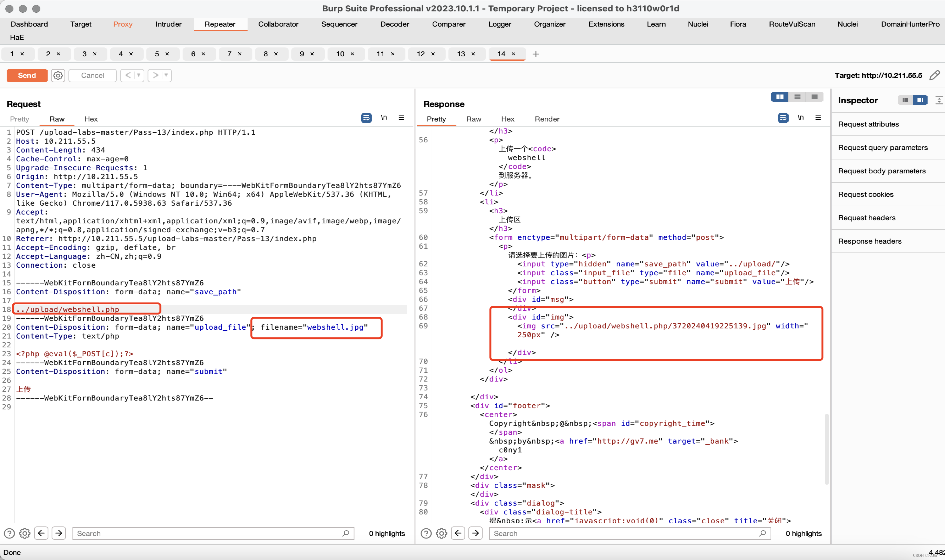Click the Response search input field

point(623,533)
